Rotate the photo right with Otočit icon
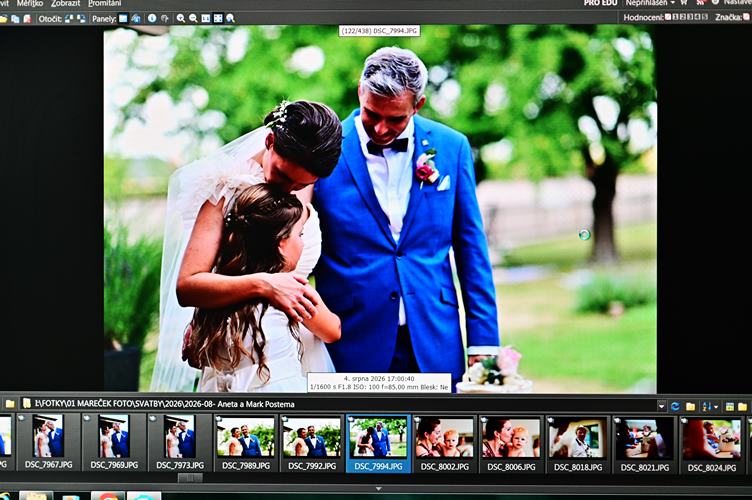Screen dimensions: 752x500 click(82, 19)
